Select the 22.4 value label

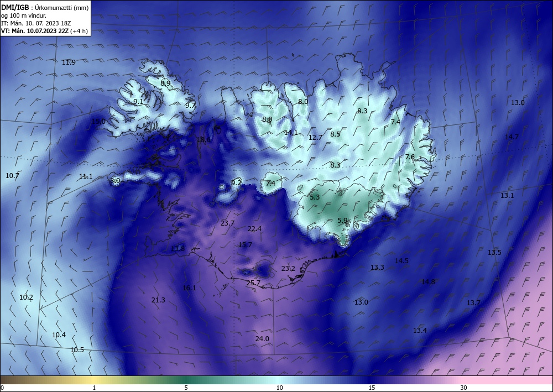point(254,229)
